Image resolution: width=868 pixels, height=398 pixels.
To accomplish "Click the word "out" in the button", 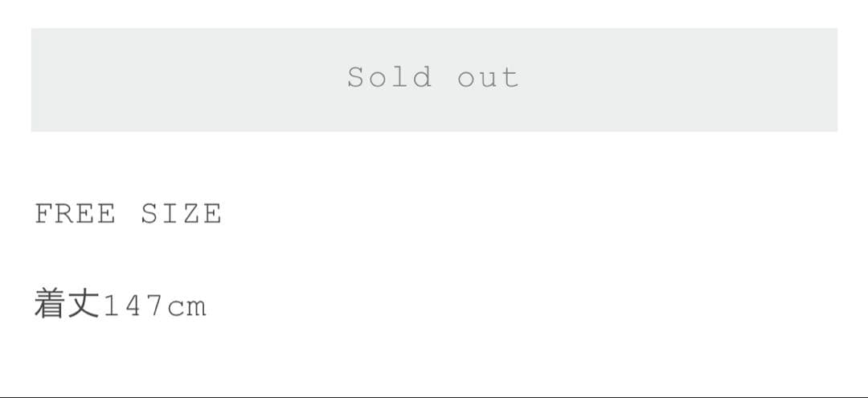I will click(x=488, y=78).
